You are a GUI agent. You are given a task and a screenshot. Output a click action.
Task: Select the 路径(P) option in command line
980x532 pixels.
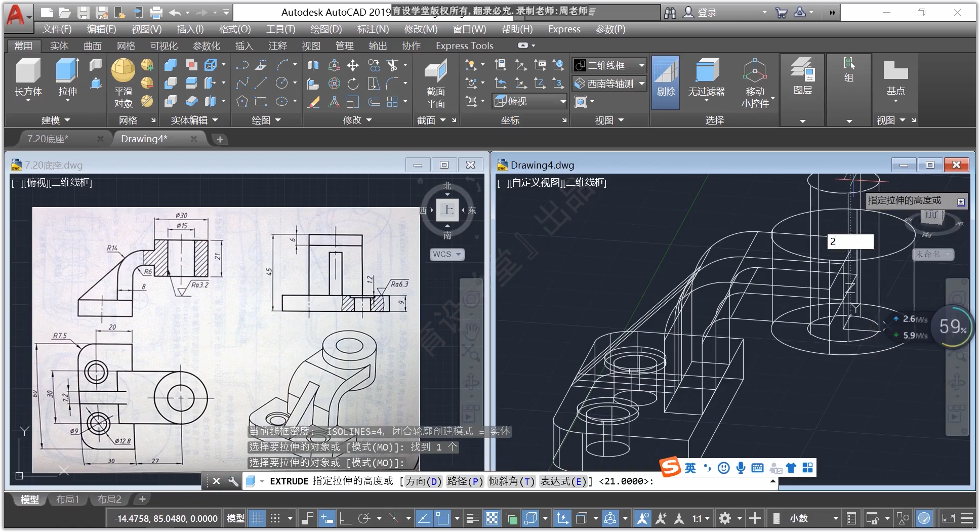(465, 481)
